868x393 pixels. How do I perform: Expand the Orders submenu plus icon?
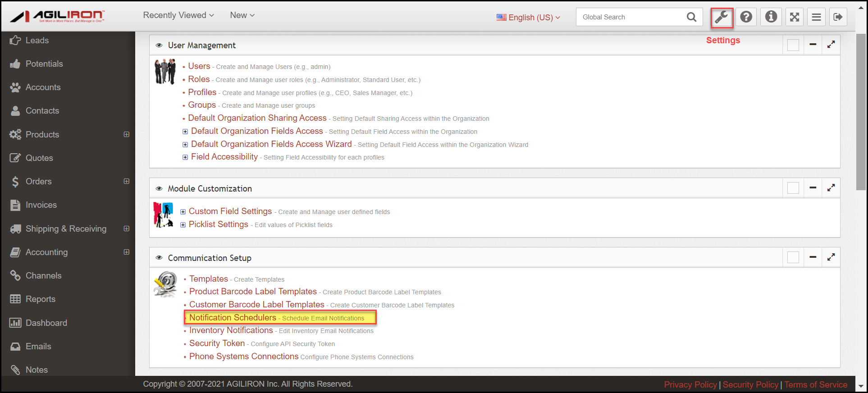tap(127, 181)
